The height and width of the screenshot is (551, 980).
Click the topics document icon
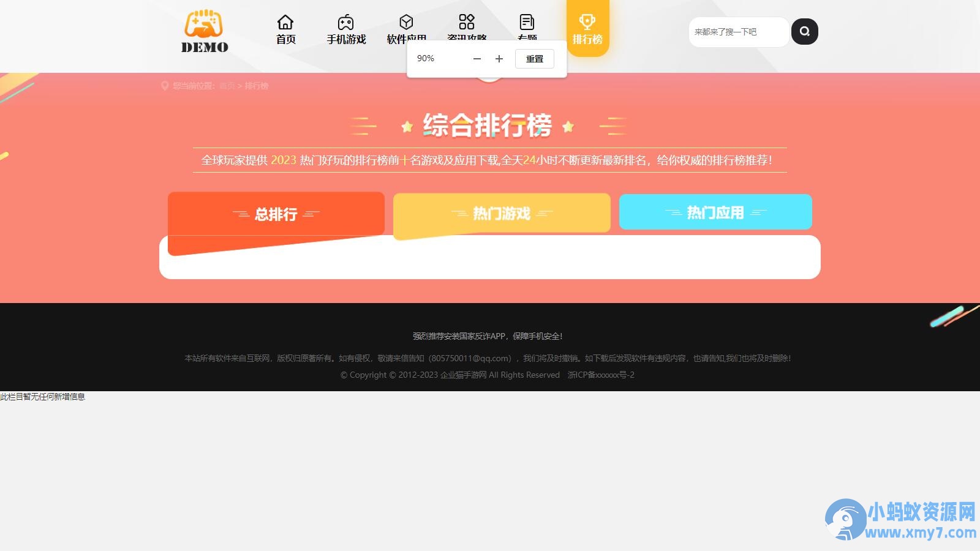[x=527, y=22]
